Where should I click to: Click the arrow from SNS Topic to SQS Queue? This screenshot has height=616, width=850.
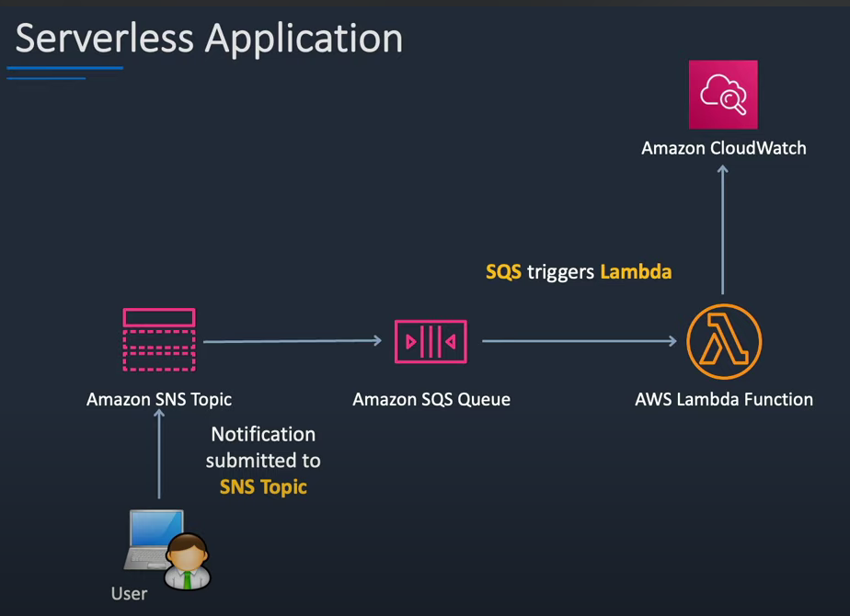click(x=293, y=340)
